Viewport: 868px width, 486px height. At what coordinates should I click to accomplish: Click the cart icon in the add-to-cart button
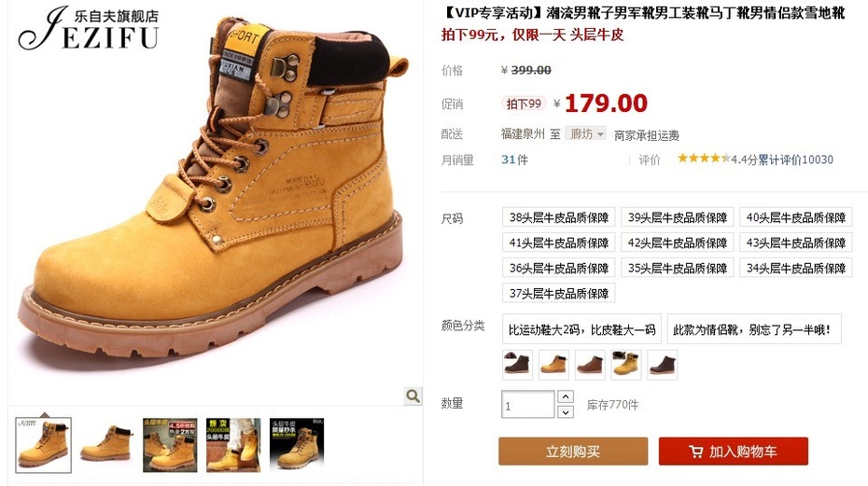pos(696,451)
